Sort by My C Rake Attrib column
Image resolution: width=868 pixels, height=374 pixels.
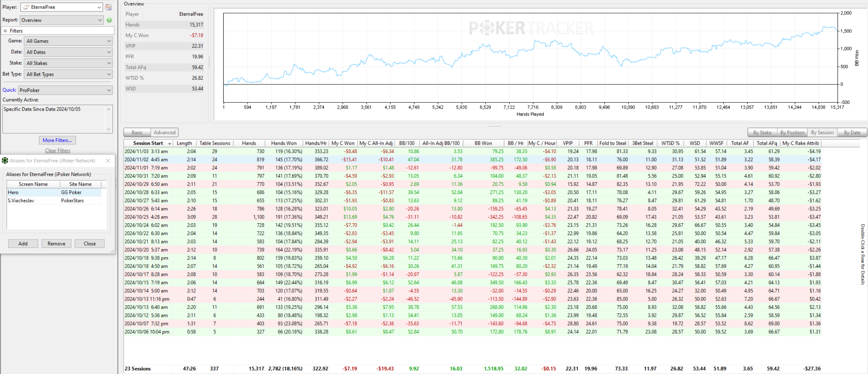(x=800, y=143)
